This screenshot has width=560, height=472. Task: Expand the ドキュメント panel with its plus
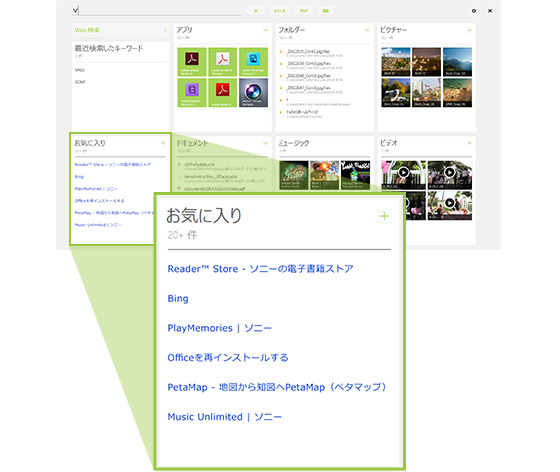click(x=265, y=143)
